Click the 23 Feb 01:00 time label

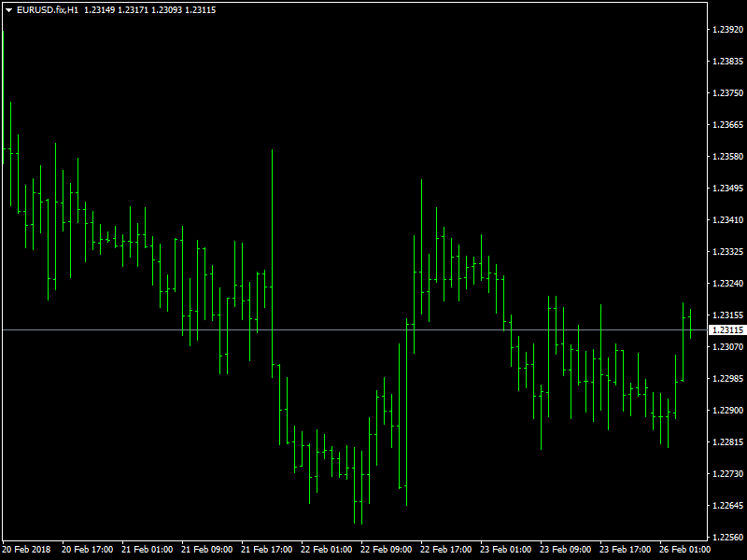pyautogui.click(x=506, y=550)
